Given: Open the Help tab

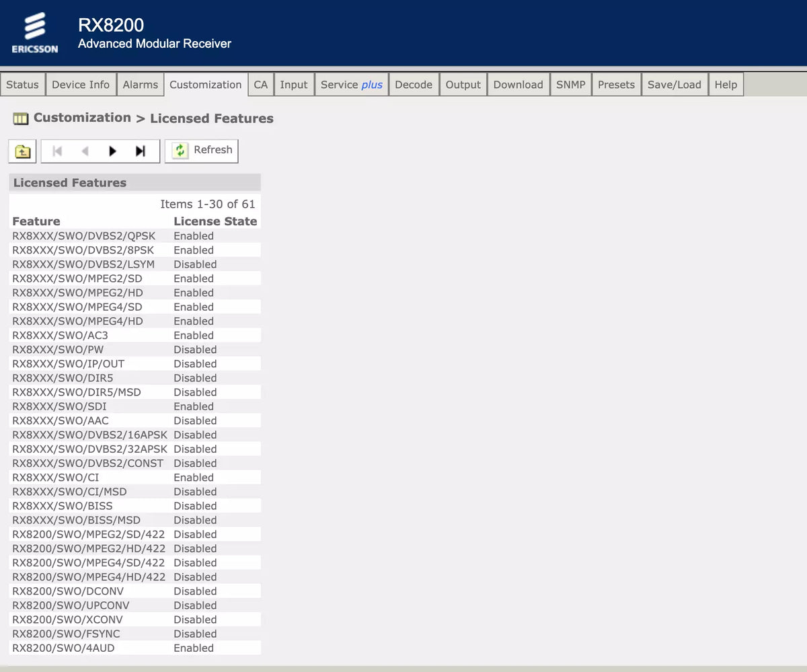Looking at the screenshot, I should coord(726,85).
